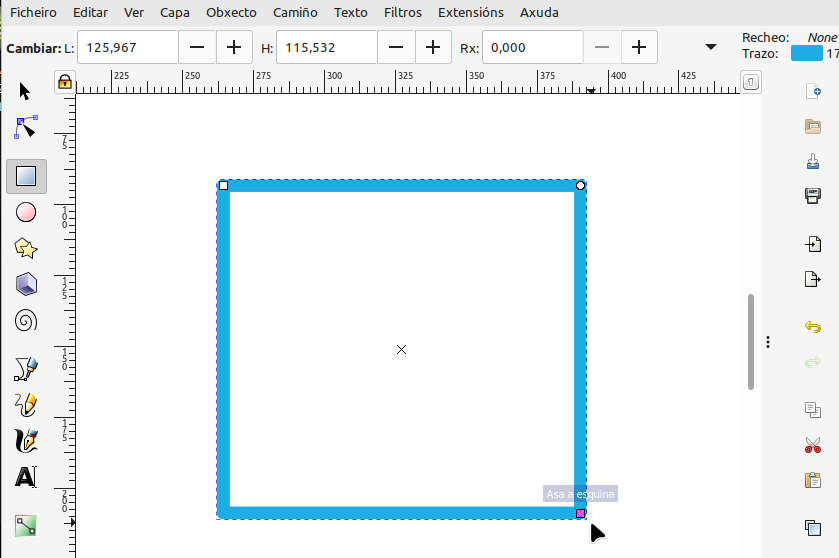This screenshot has height=558, width=839.
Task: Click the Copy icon
Action: 813,410
